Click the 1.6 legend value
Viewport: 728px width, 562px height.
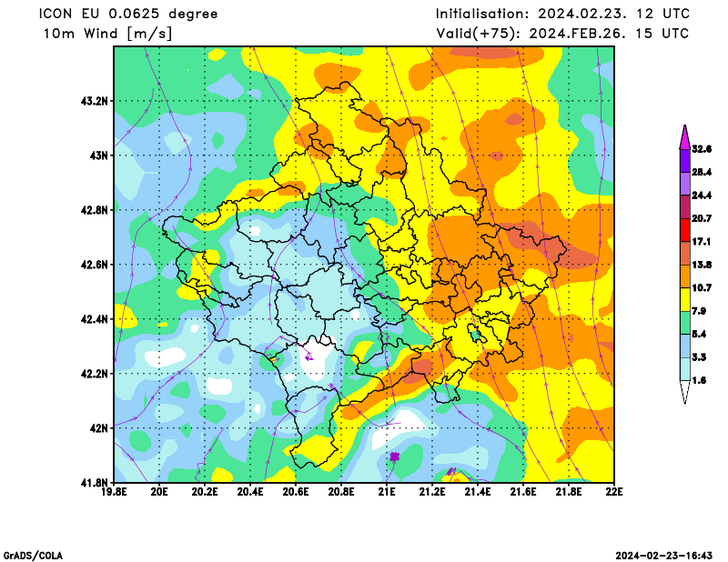[699, 380]
